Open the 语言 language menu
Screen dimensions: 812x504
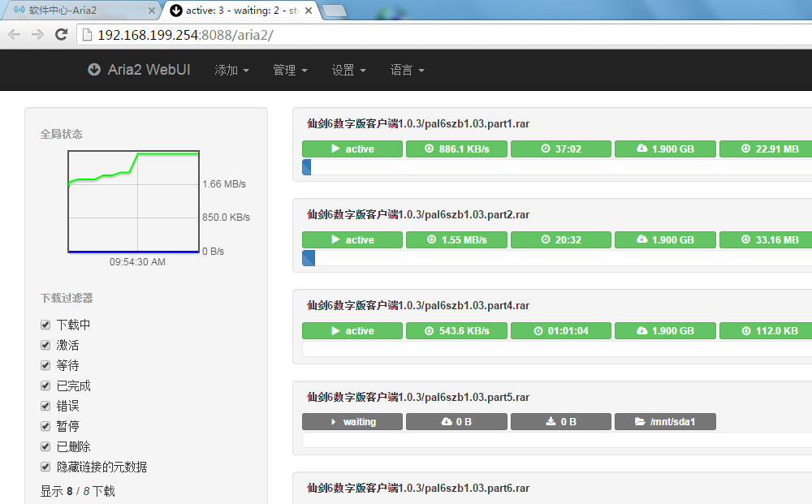point(407,71)
